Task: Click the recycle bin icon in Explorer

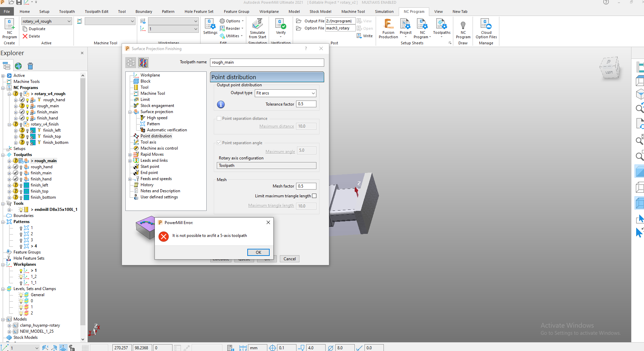Action: (30, 66)
